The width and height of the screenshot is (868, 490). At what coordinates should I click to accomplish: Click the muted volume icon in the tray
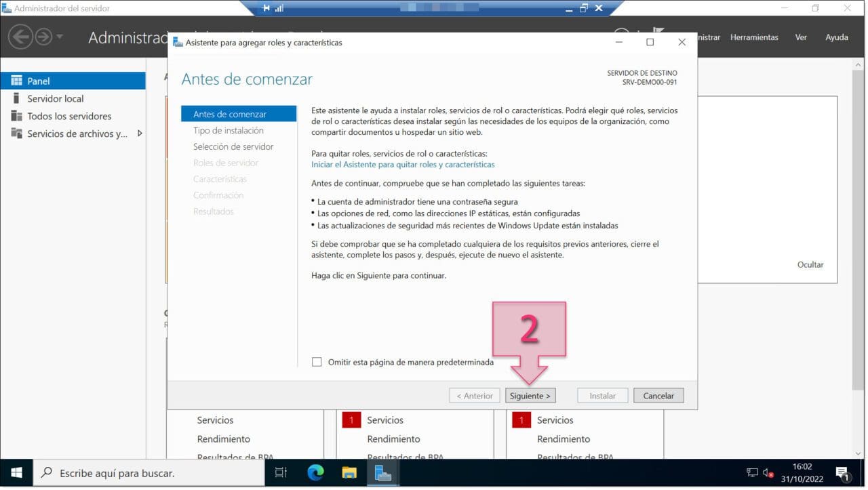point(768,473)
